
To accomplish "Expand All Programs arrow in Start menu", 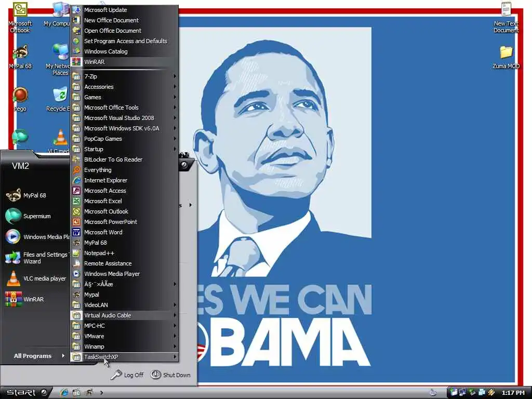I will pos(63,355).
